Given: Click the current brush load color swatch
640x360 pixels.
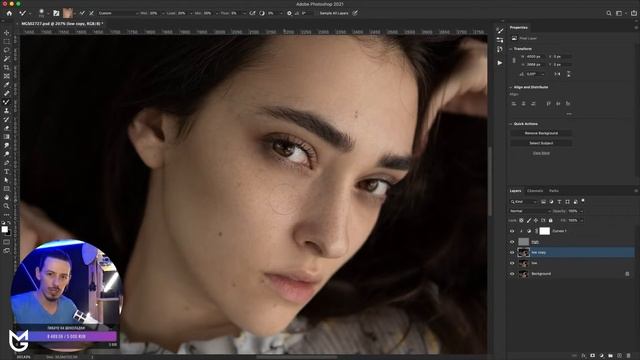Looking at the screenshot, I should pos(67,13).
